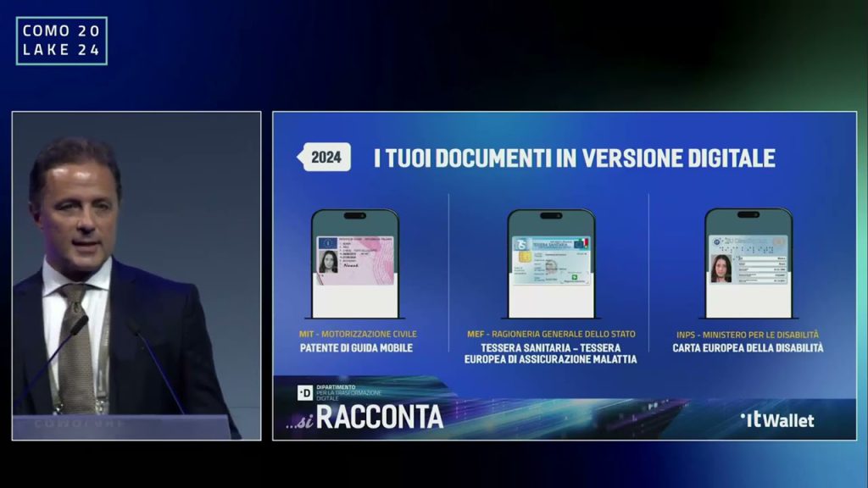Click 'TESSERA SANITARIA – TESSERA EUROPEA' text
The image size is (868, 488).
tap(551, 353)
